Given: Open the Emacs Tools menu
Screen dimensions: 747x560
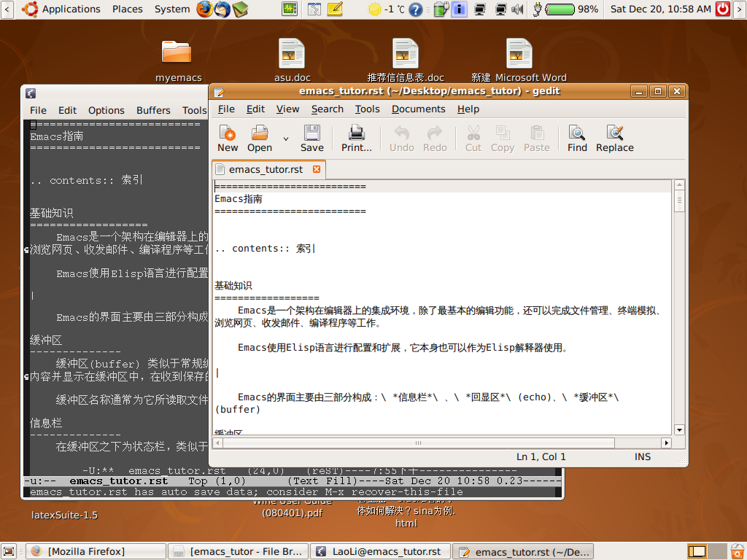Looking at the screenshot, I should (194, 111).
